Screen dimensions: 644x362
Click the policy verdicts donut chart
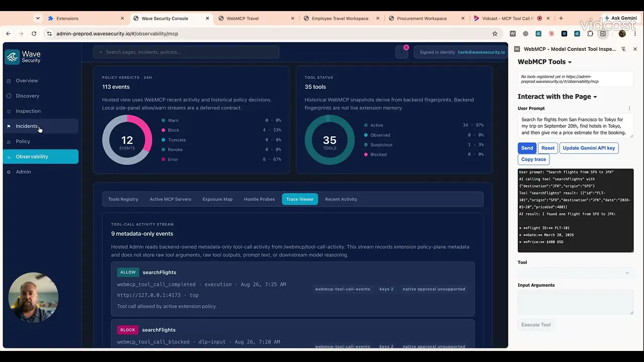(x=127, y=140)
